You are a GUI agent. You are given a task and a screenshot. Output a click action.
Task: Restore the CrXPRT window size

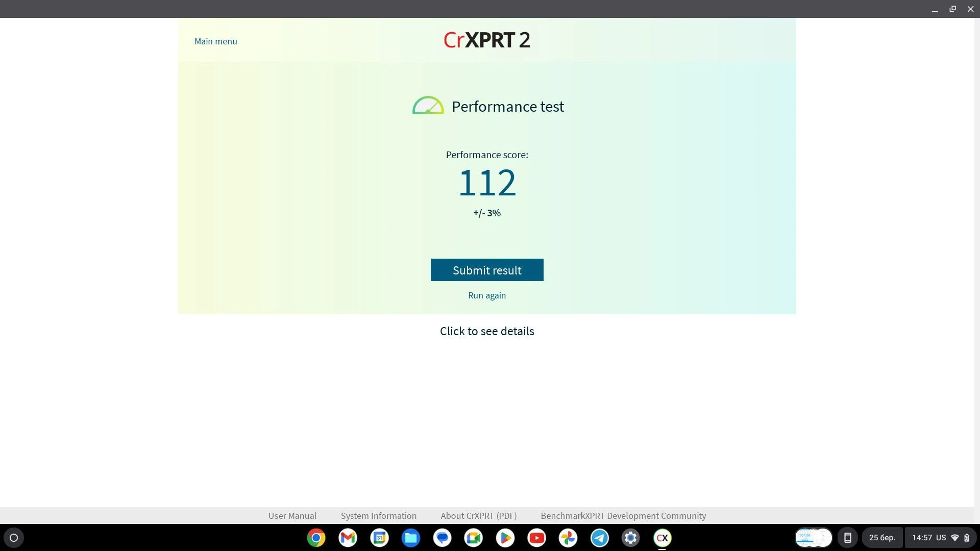tap(952, 9)
